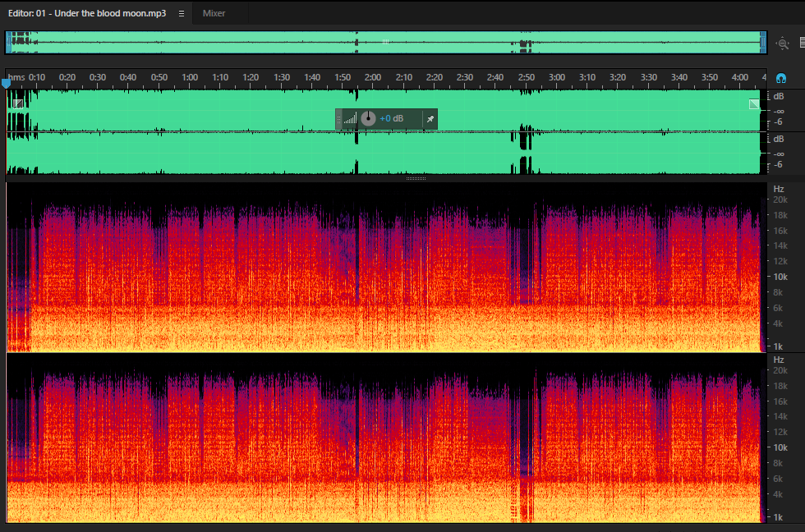The height and width of the screenshot is (532, 805).
Task: Grab the HUD drag grip on its left edge
Action: (338, 119)
